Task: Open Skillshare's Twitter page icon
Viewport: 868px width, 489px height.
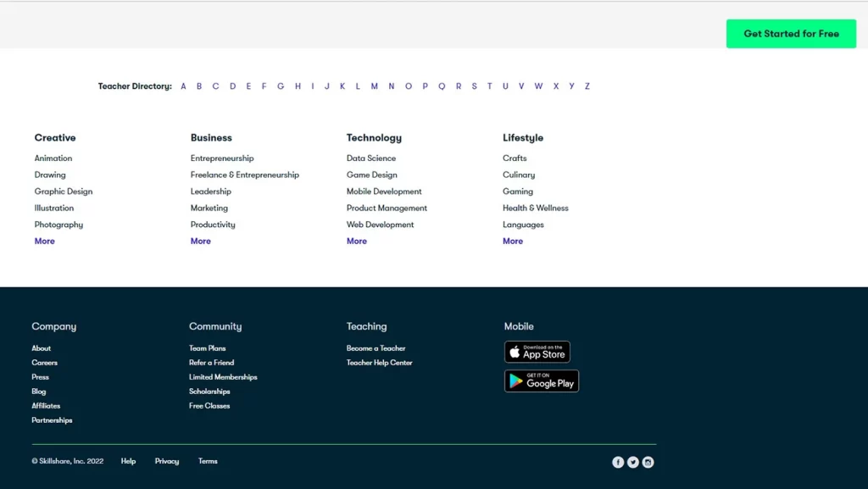Action: (632, 462)
